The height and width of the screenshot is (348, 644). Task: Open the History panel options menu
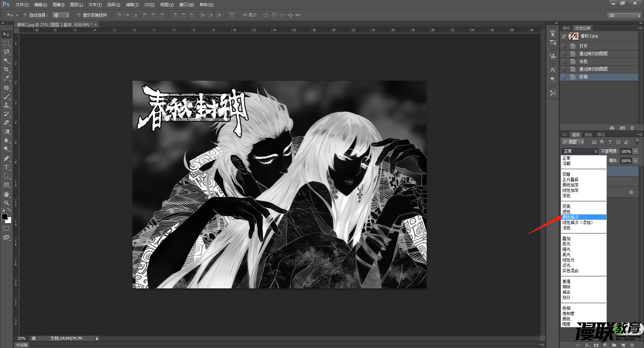pyautogui.click(x=640, y=28)
